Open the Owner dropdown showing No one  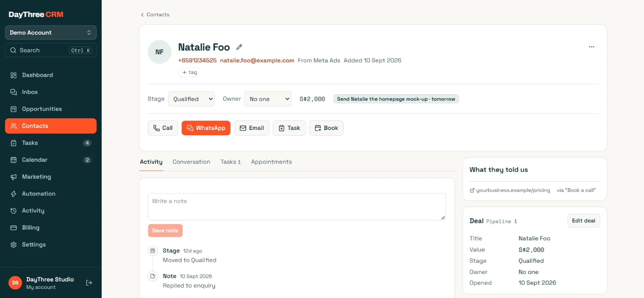(x=268, y=99)
